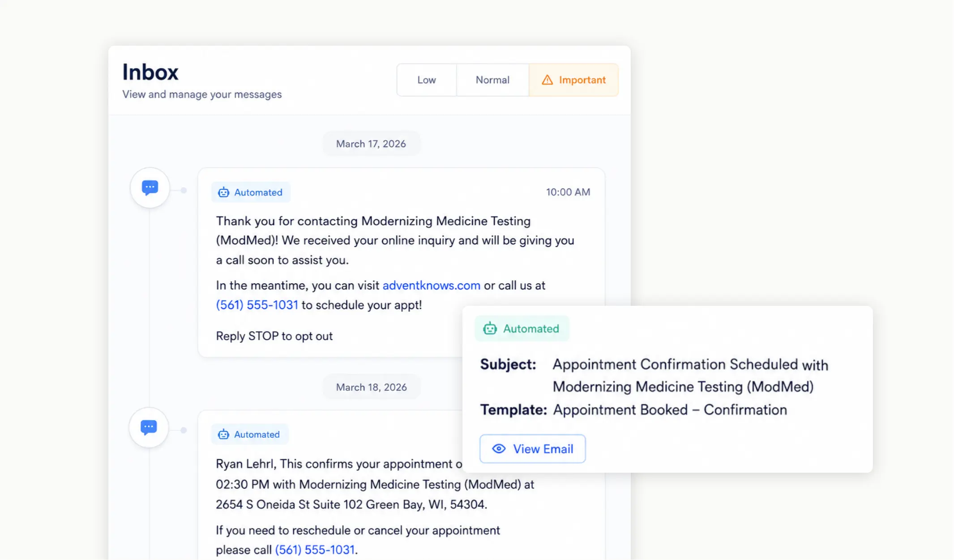
Task: Click the 'Subject:' label in the popup
Action: coord(508,364)
